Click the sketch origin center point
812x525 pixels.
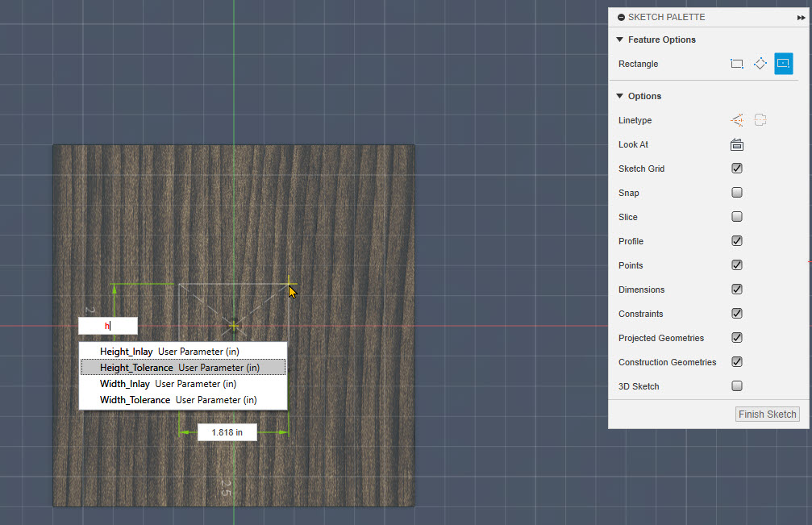tap(234, 326)
